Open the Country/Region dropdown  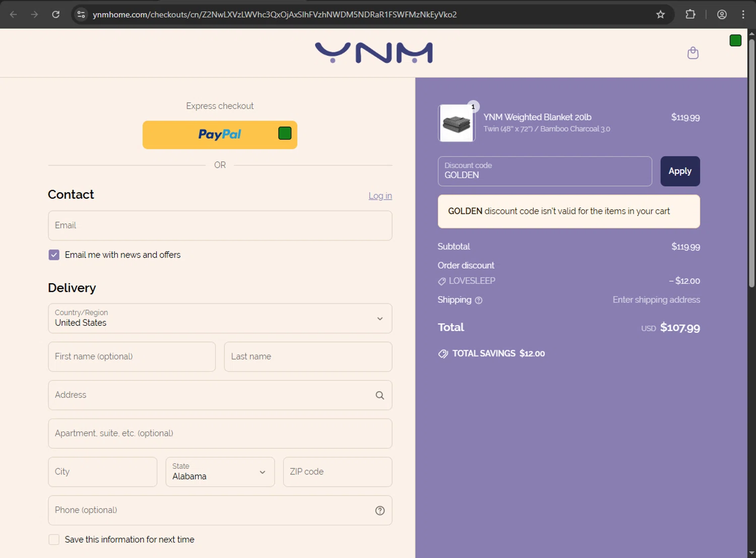[220, 319]
